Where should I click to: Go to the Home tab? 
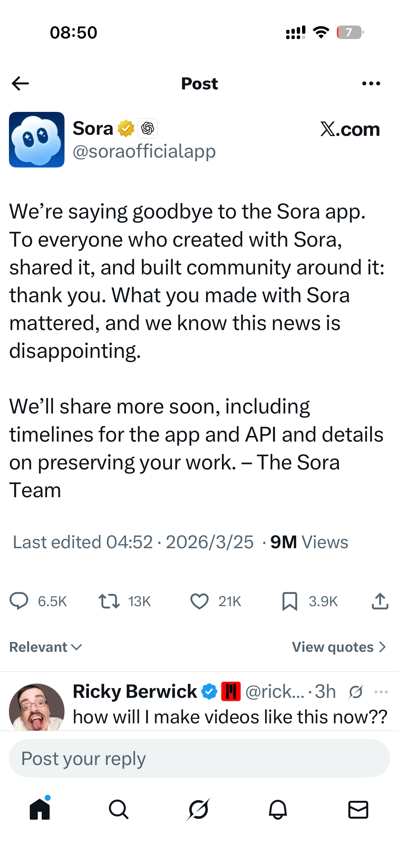click(x=40, y=809)
